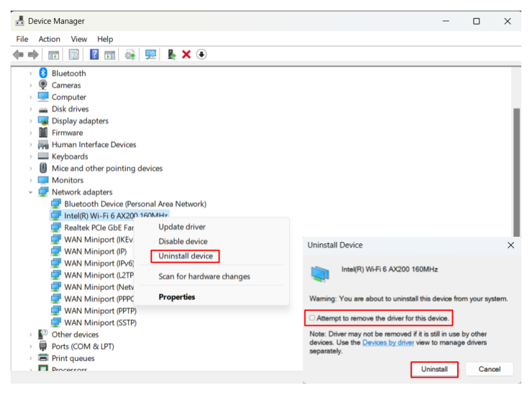
Task: Click the Forward arrow toolbar icon
Action: tap(33, 55)
